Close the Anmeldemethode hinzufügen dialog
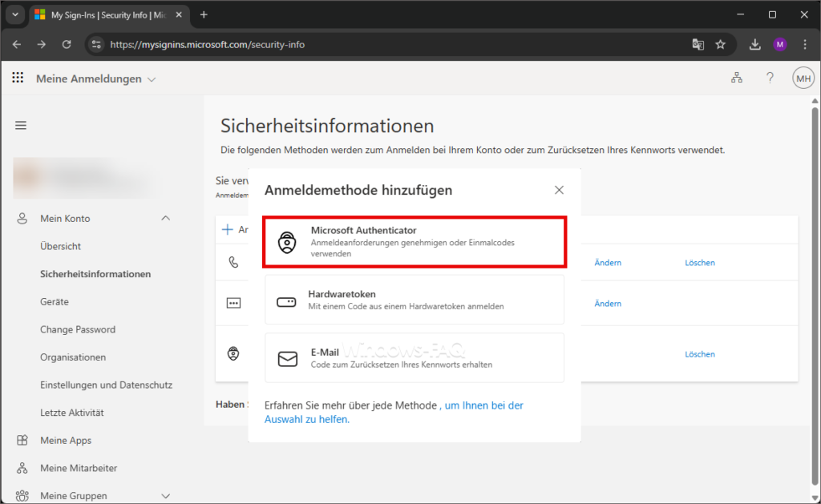The width and height of the screenshot is (821, 504). tap(559, 190)
